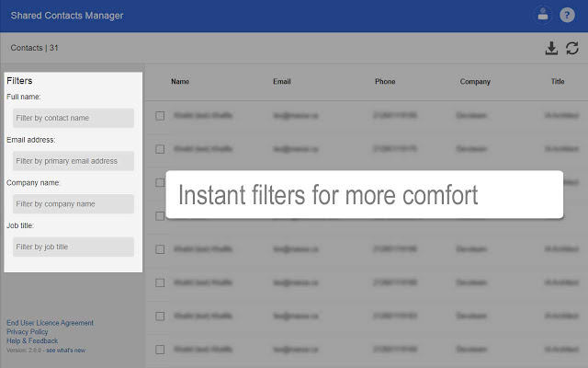Open the user account icon
The height and width of the screenshot is (368, 588).
tap(542, 16)
